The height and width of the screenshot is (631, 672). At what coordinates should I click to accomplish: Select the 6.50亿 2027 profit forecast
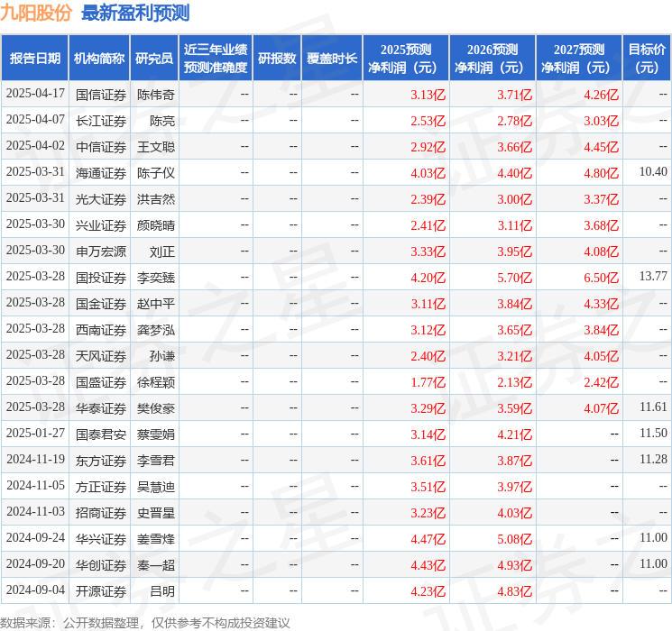point(601,278)
